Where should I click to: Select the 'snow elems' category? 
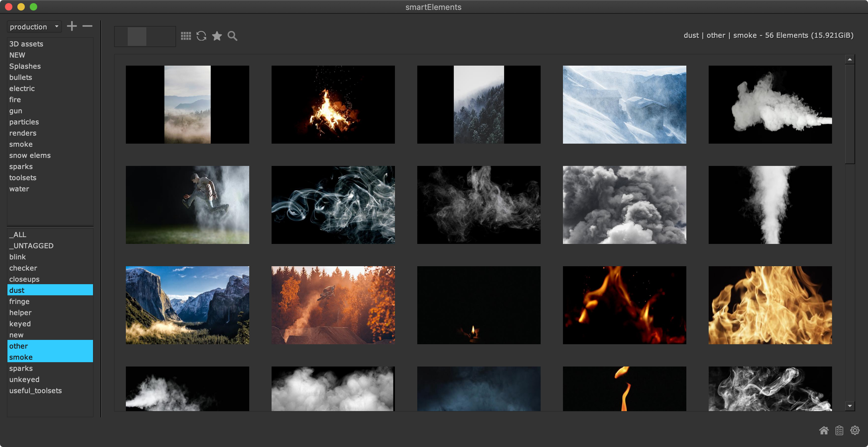[x=30, y=155]
